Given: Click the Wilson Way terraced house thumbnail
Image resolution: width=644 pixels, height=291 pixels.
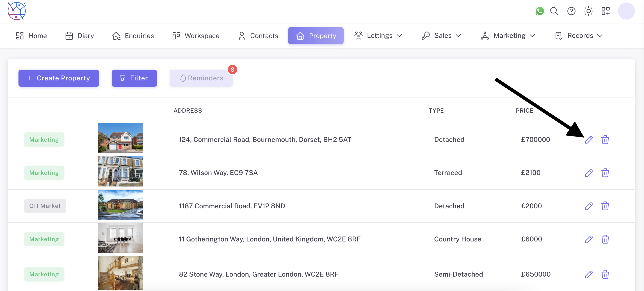Looking at the screenshot, I should pyautogui.click(x=121, y=171).
